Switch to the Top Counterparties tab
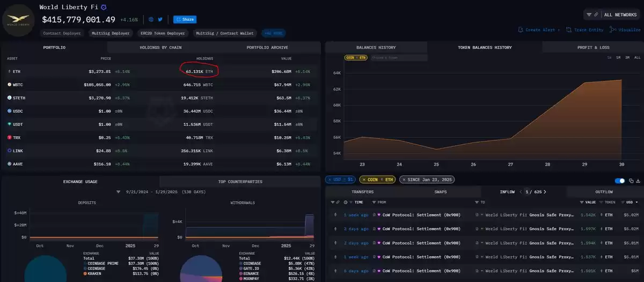Image resolution: width=644 pixels, height=282 pixels. [x=240, y=182]
